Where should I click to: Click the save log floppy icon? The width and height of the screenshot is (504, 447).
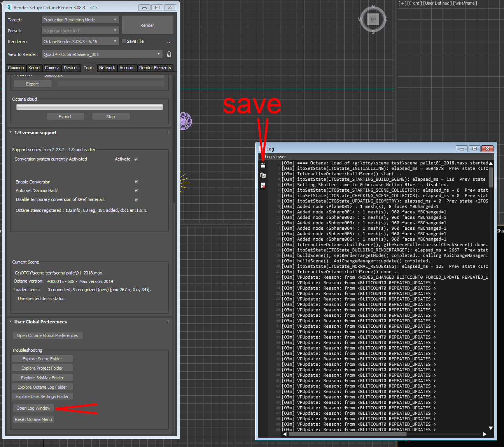click(x=263, y=165)
